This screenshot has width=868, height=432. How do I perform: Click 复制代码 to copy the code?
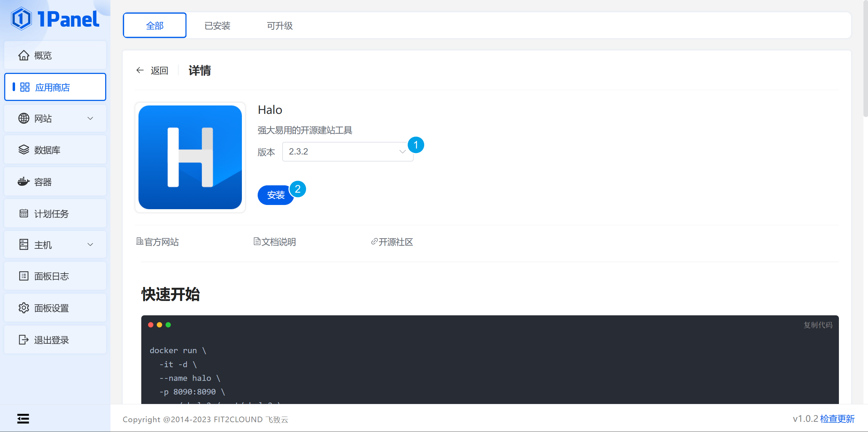point(818,325)
